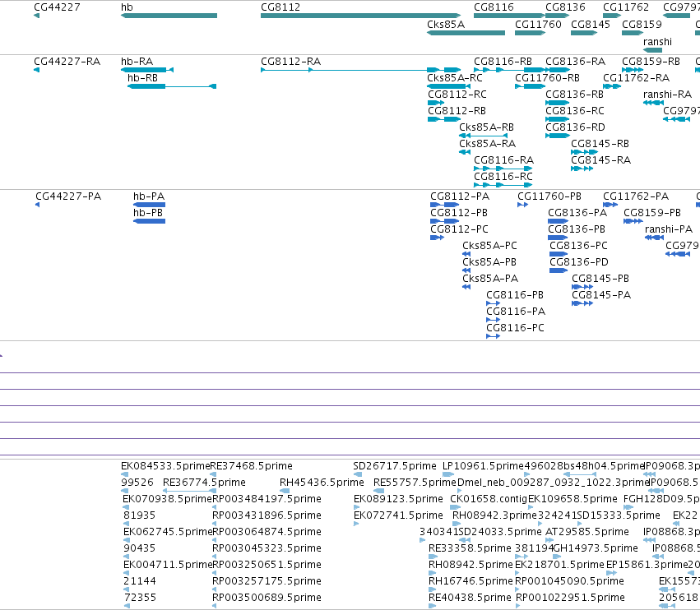The width and height of the screenshot is (700, 610).
Task: Open protein label CG8159-PB
Action: (652, 213)
